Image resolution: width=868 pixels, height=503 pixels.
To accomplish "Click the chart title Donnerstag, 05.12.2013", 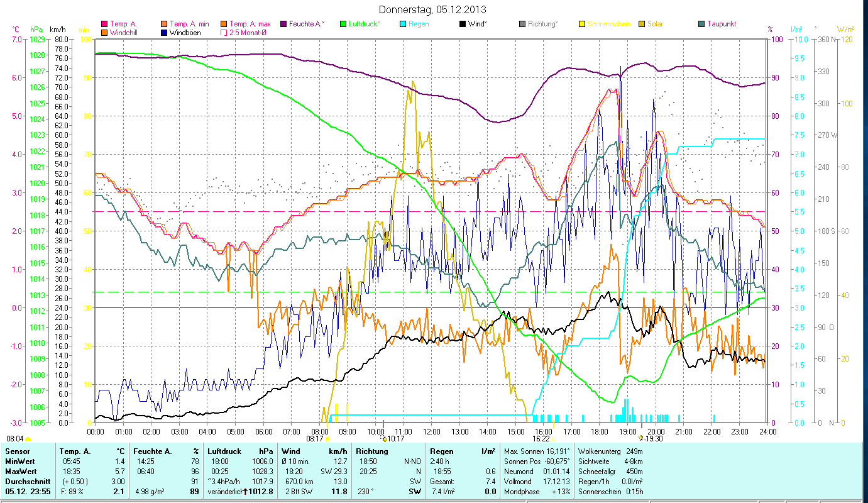I will tap(433, 9).
